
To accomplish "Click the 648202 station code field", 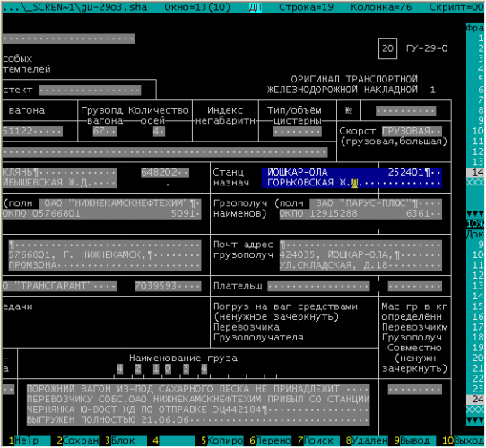I will (x=165, y=172).
